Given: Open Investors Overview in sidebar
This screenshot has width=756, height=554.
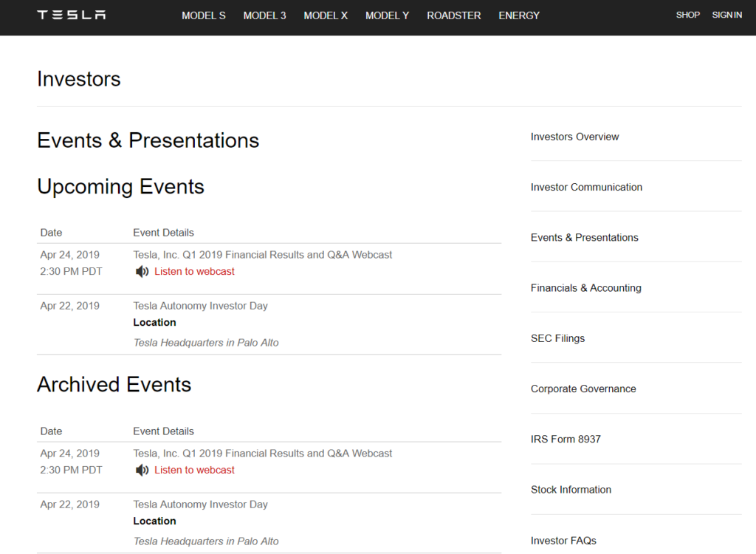Looking at the screenshot, I should point(574,137).
